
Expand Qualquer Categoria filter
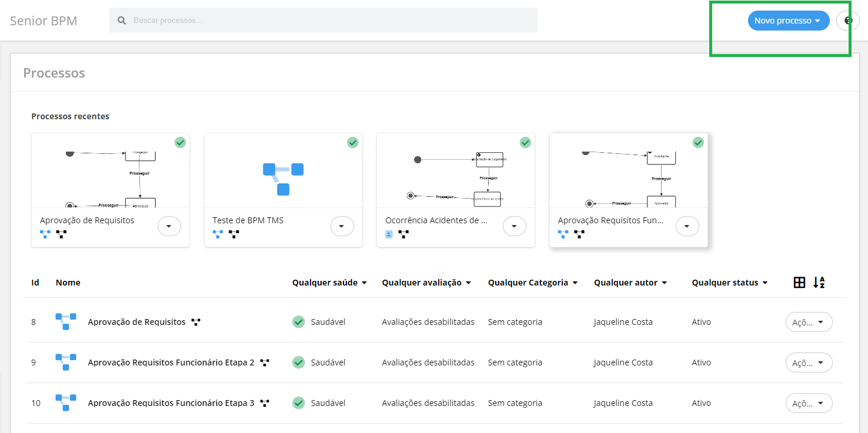tap(532, 283)
